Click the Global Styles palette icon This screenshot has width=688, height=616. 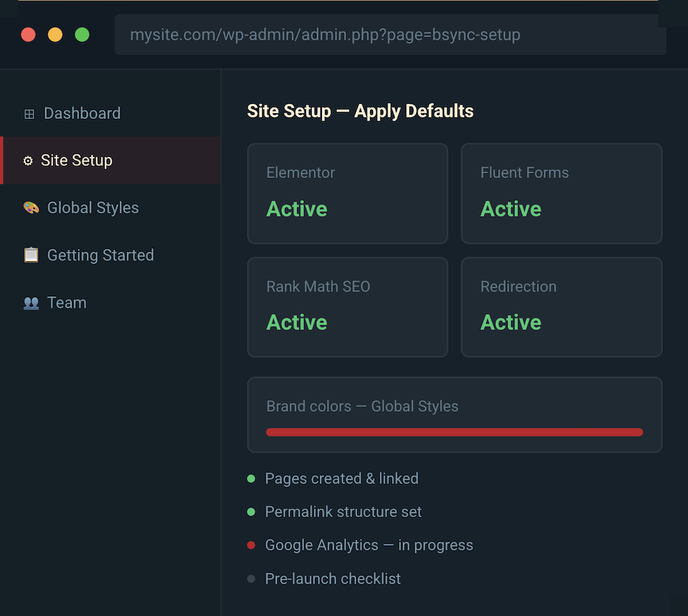31,208
